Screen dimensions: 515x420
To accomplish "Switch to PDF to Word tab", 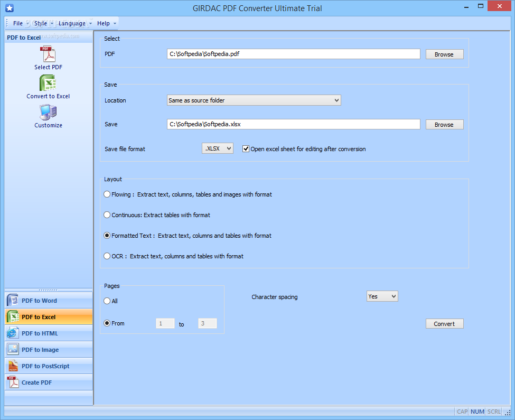I will 49,300.
